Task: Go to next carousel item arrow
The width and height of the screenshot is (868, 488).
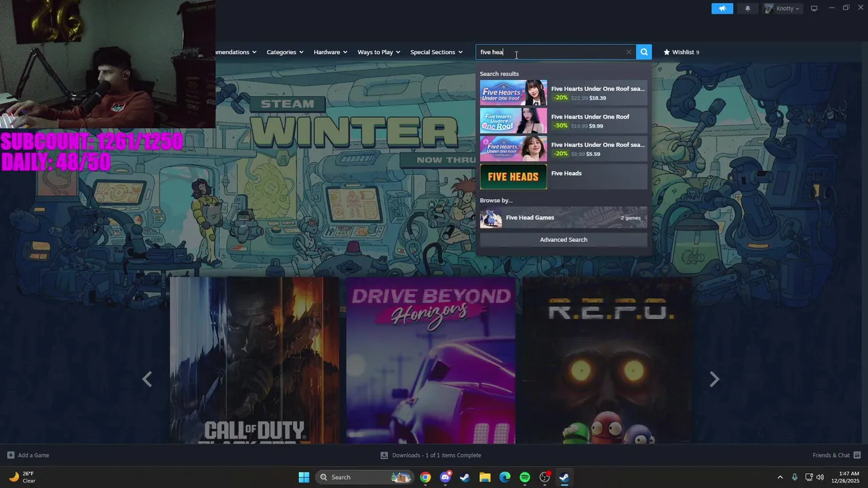Action: [x=714, y=380]
